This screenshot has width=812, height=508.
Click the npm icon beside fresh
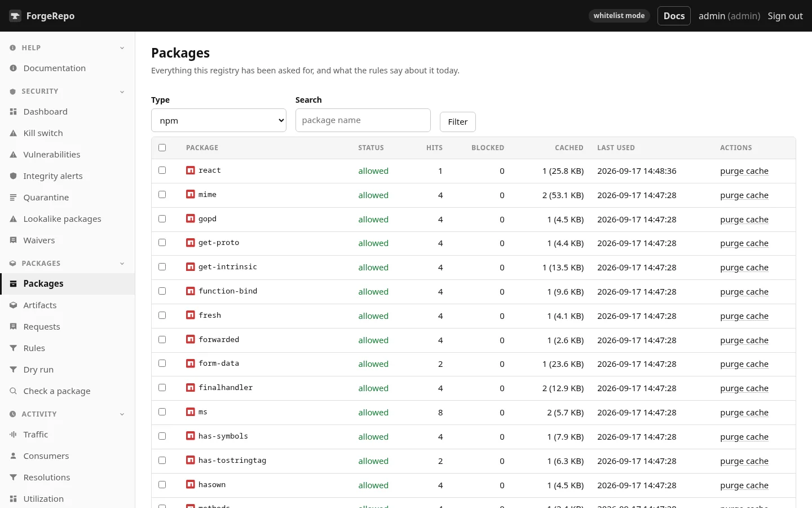coord(191,316)
